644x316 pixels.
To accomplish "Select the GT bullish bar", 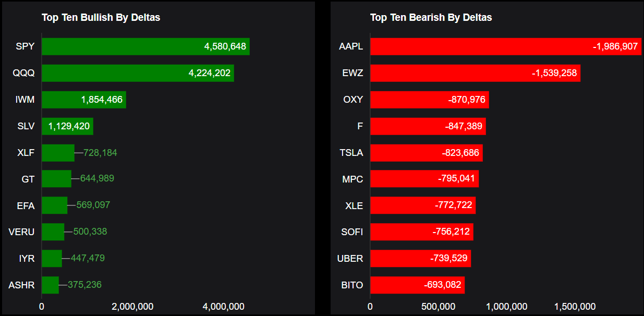I will tap(56, 179).
